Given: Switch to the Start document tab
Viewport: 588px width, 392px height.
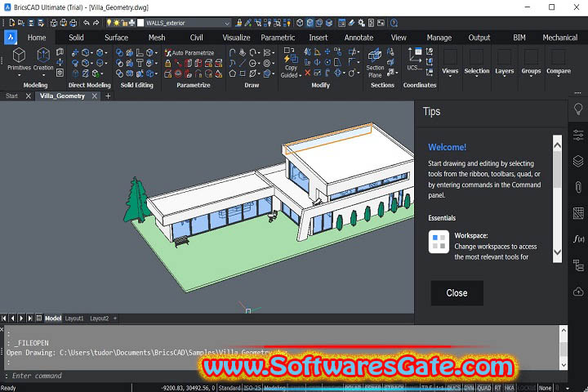Looking at the screenshot, I should (11, 96).
